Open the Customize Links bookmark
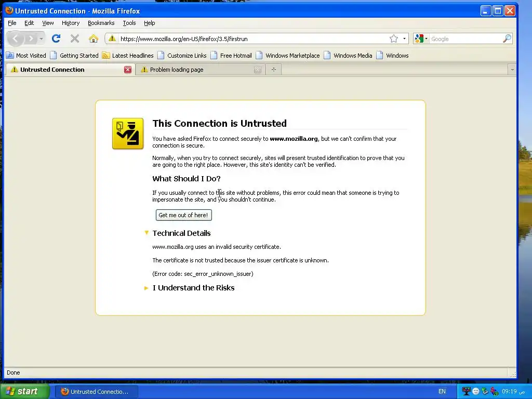 point(182,55)
